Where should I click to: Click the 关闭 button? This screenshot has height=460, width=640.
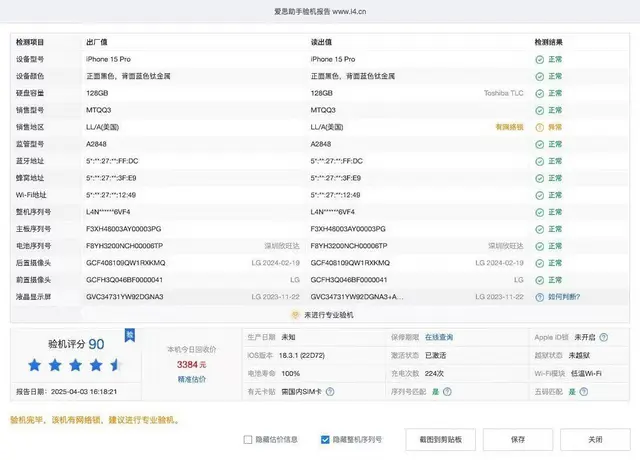(x=595, y=440)
